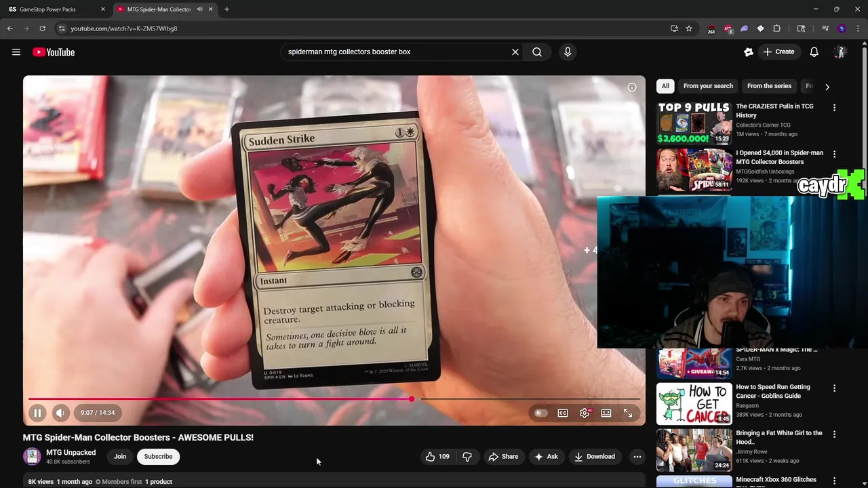Open menu for Minecraft Xbox 360 Glitches
The image size is (868, 488).
pos(834,481)
